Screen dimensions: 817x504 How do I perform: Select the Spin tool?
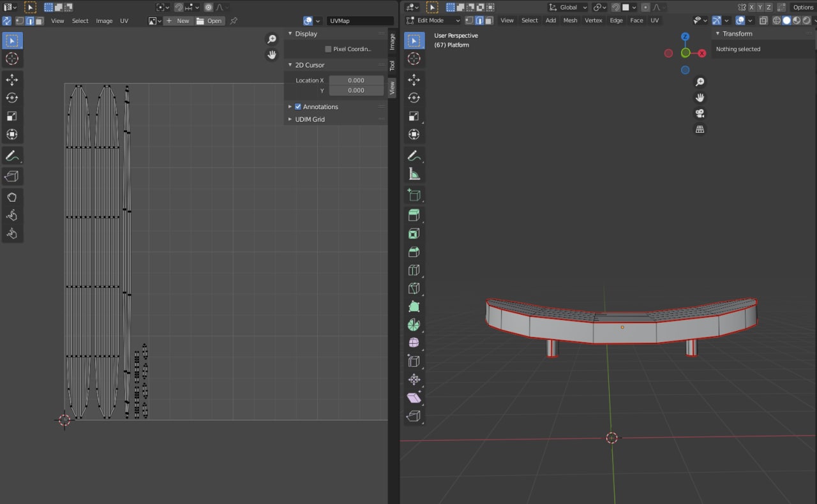(414, 325)
